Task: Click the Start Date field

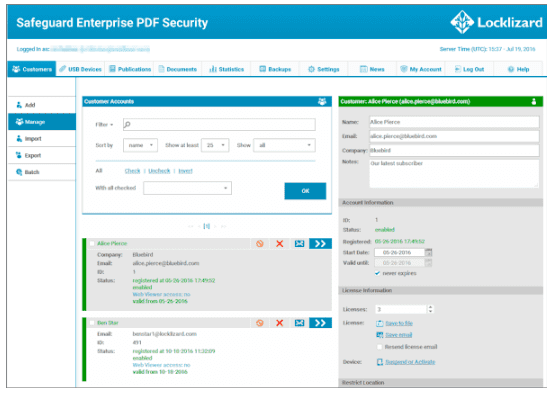Action: tap(399, 252)
